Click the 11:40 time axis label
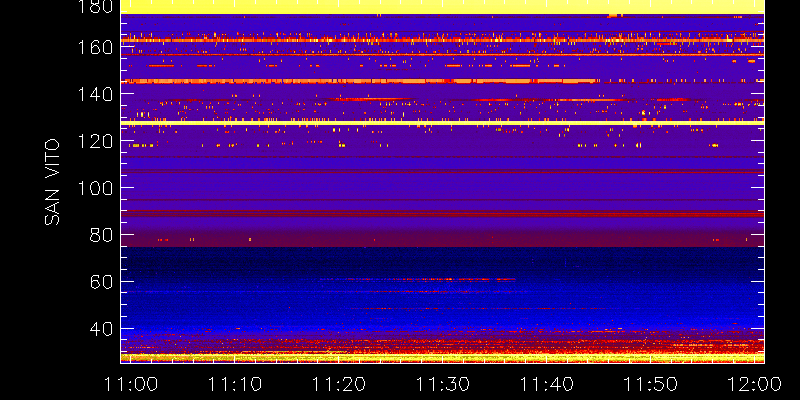 coord(547,383)
